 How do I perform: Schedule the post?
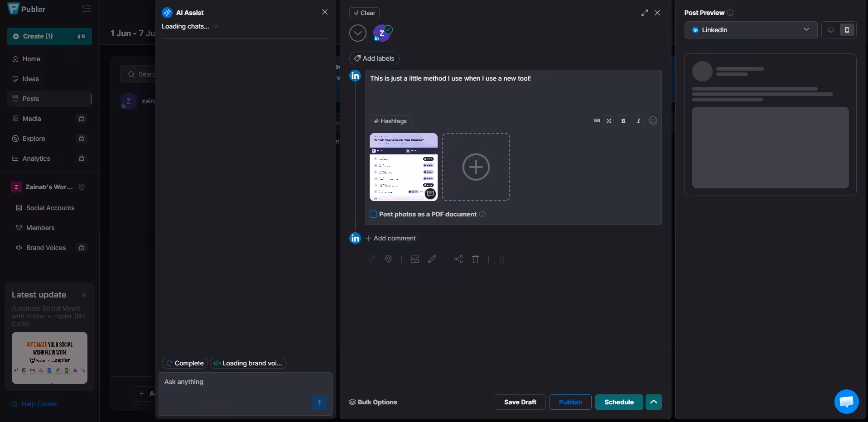point(619,402)
